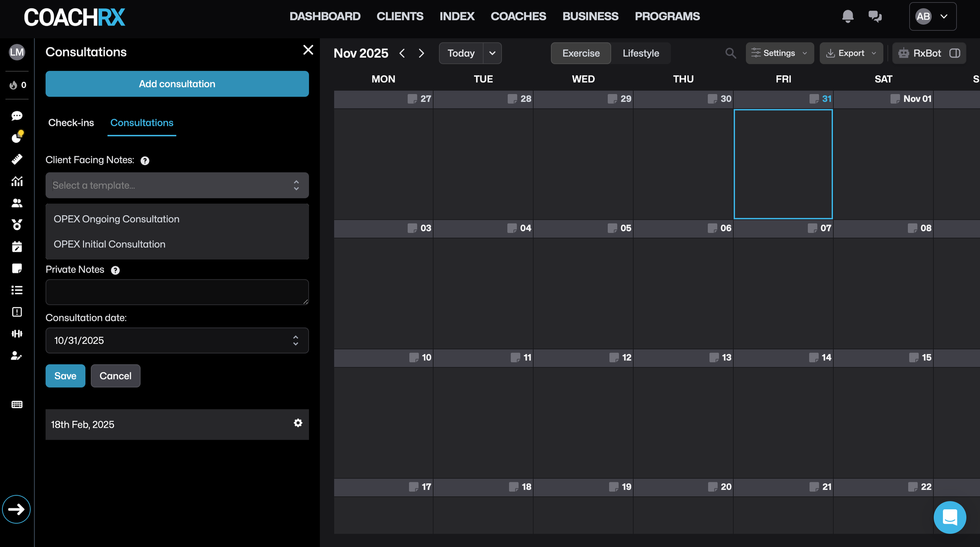Expand the Settings dropdown
Viewport: 980px width, 547px height.
point(779,53)
